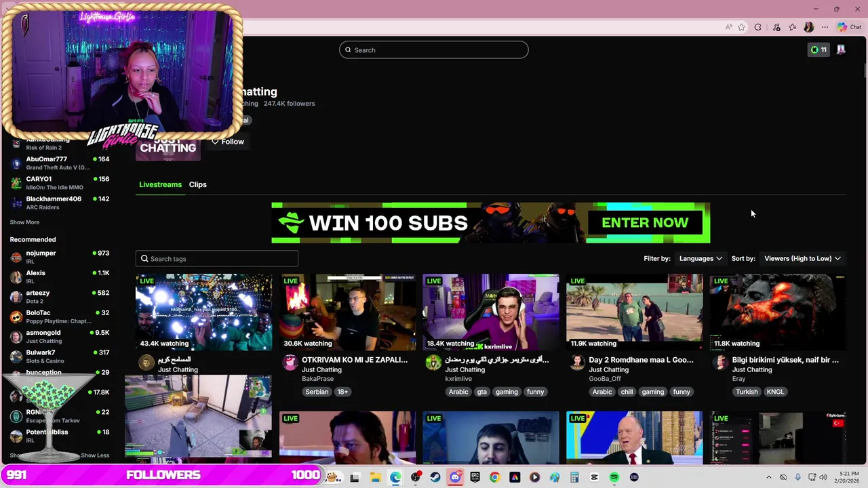Open File Explorer from the taskbar
Screen dimensions: 868x488
point(375,477)
